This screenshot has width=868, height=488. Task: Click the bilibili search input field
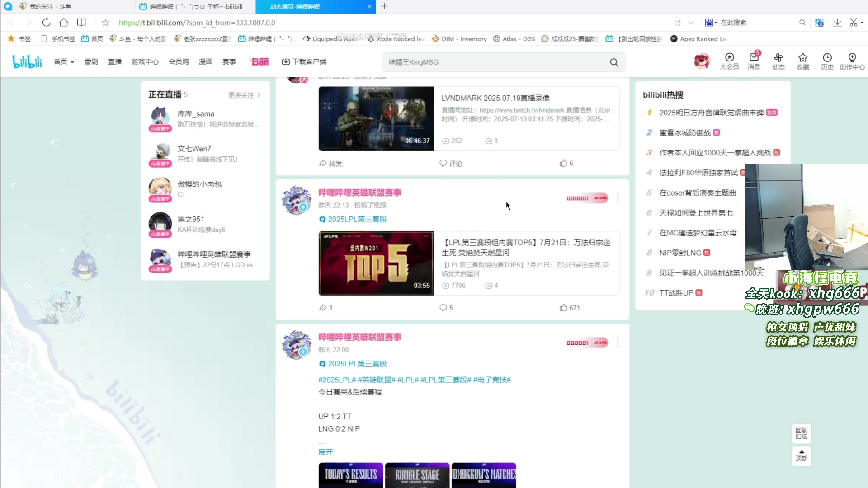495,62
